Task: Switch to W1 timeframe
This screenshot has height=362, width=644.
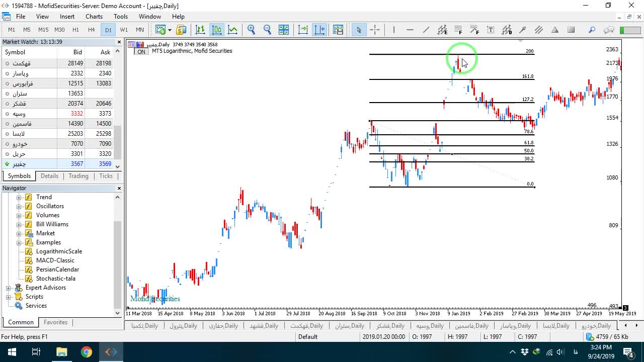Action: [124, 30]
